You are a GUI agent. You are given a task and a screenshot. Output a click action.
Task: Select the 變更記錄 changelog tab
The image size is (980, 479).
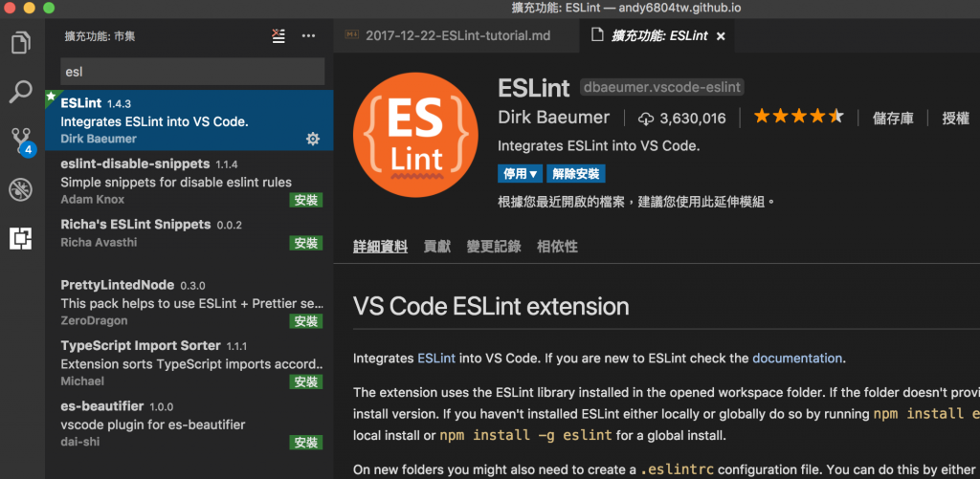tap(494, 247)
